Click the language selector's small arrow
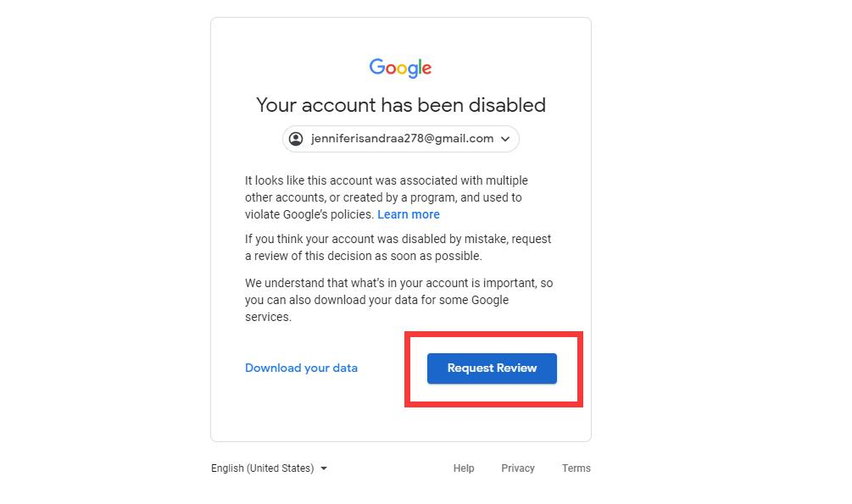 (324, 468)
